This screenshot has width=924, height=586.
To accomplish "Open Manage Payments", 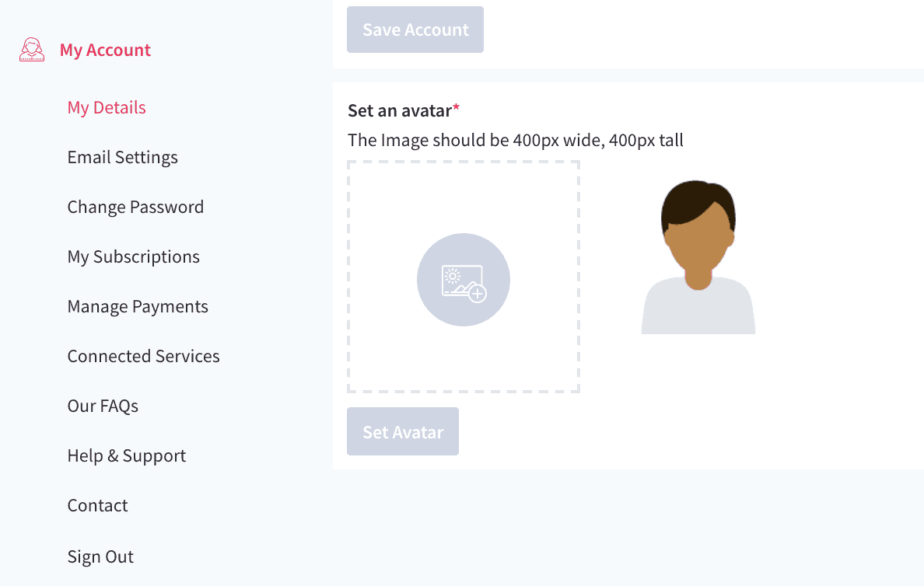I will [138, 306].
